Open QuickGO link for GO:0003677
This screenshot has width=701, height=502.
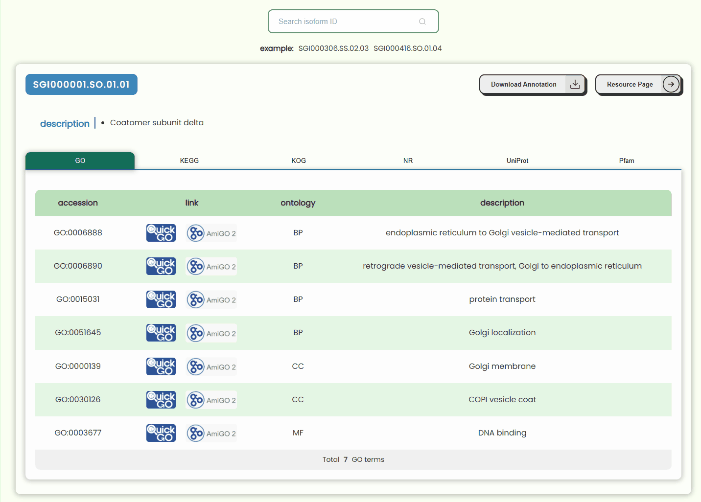tap(161, 433)
